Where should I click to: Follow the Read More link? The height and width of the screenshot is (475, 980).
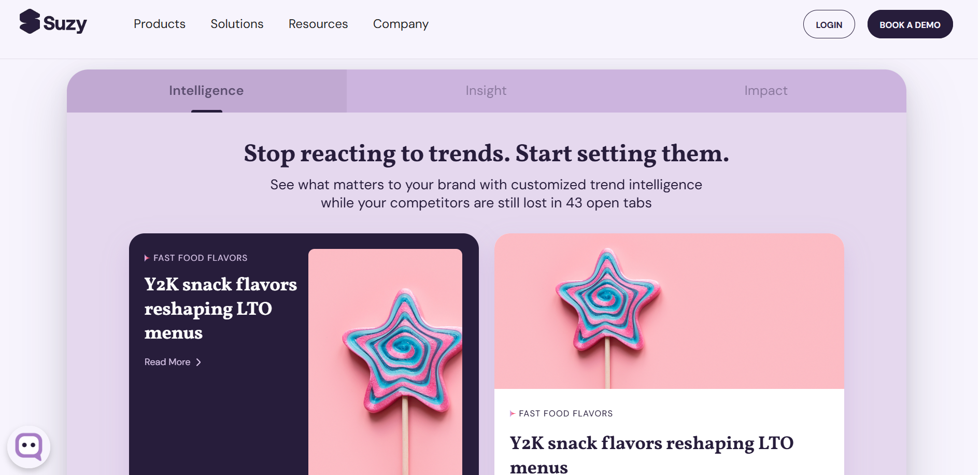(x=167, y=362)
